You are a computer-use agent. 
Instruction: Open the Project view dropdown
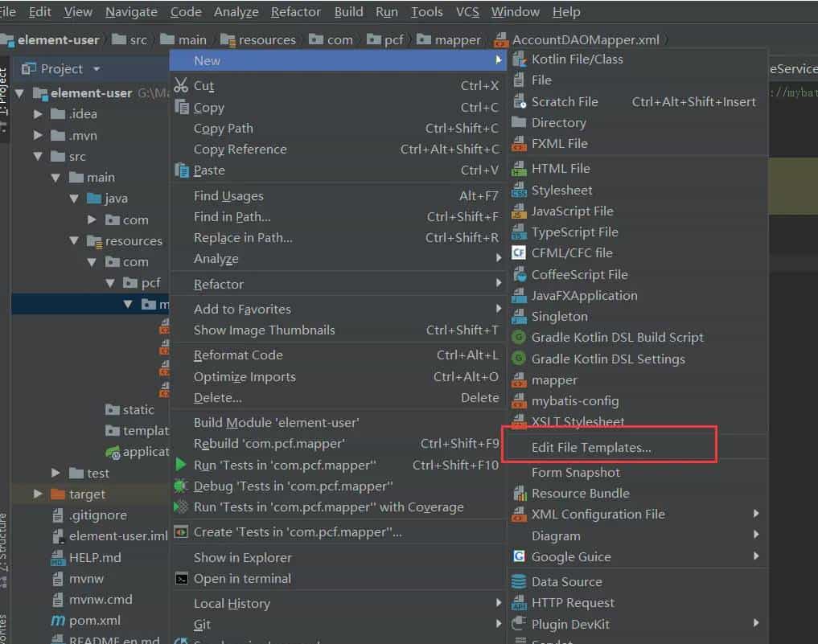pos(97,69)
